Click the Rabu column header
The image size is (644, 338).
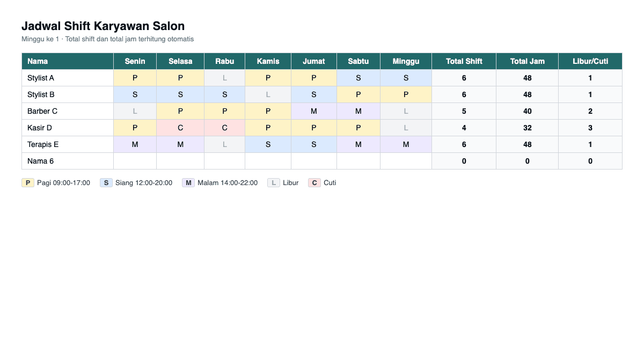click(x=224, y=61)
